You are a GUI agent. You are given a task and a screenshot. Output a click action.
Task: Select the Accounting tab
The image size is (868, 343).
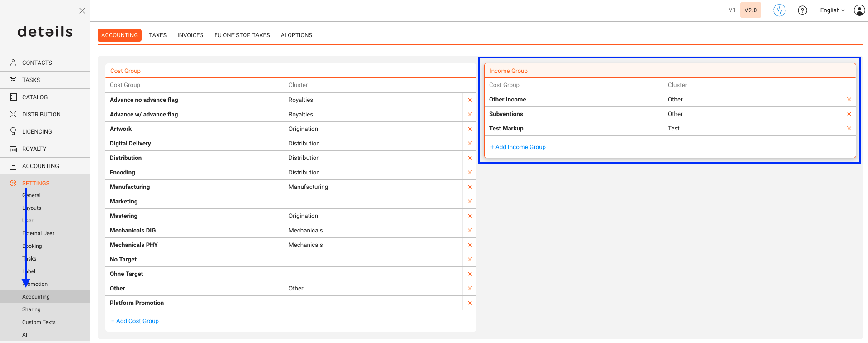(119, 35)
